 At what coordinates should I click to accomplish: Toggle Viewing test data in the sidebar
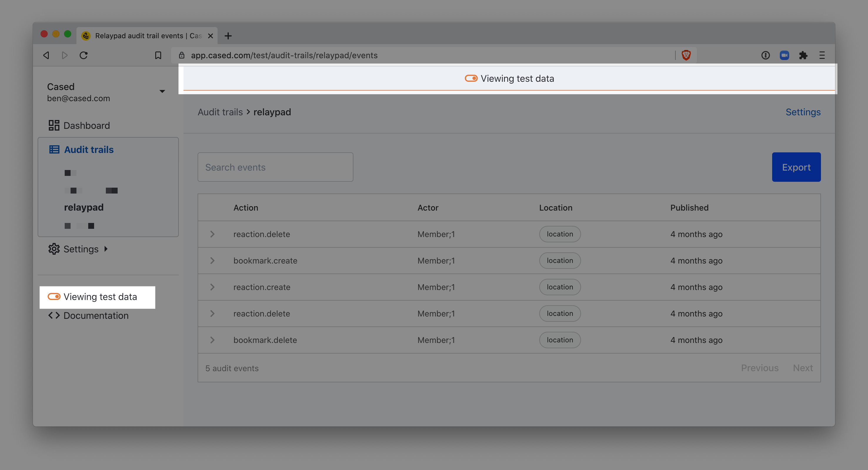[54, 296]
